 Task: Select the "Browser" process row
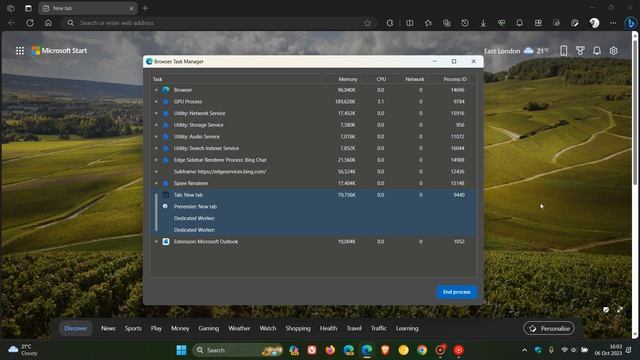pyautogui.click(x=313, y=90)
